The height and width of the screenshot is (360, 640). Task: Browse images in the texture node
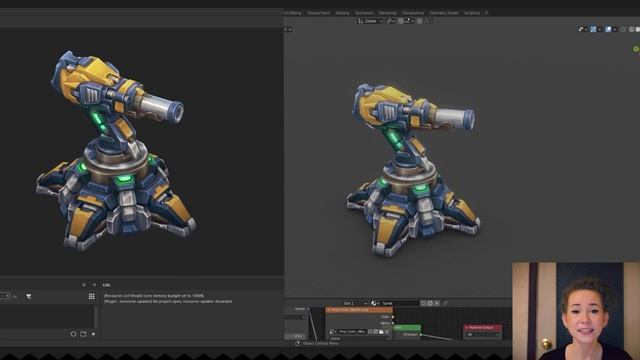coord(332,331)
